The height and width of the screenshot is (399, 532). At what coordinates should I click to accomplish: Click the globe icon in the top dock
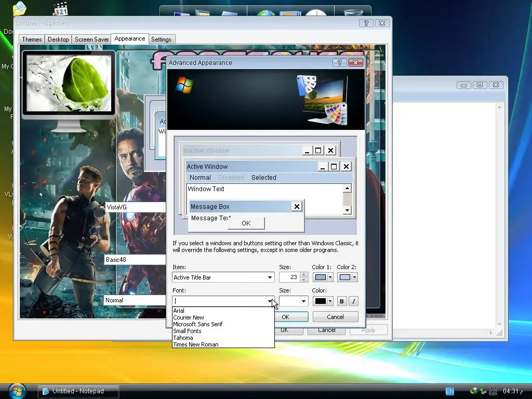click(x=266, y=13)
